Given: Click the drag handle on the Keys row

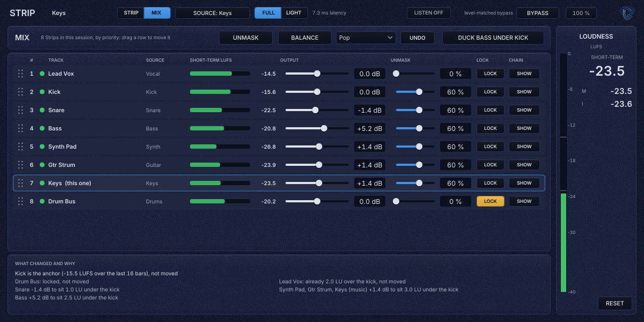Looking at the screenshot, I should pos(20,183).
